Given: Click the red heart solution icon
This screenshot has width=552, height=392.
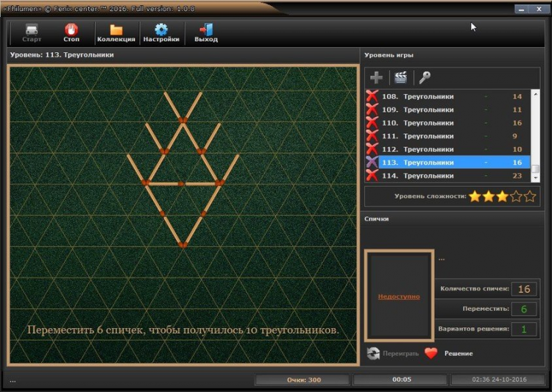Looking at the screenshot, I should click(431, 353).
